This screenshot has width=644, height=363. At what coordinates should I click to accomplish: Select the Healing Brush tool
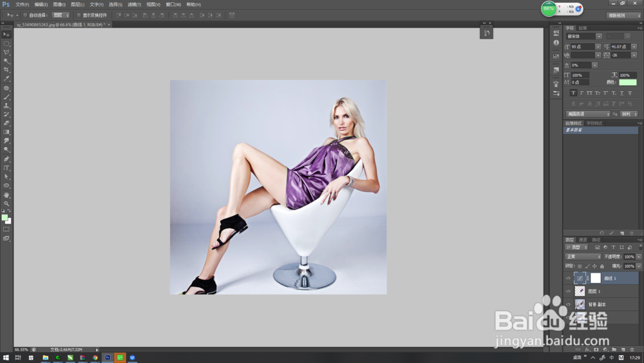[6, 88]
